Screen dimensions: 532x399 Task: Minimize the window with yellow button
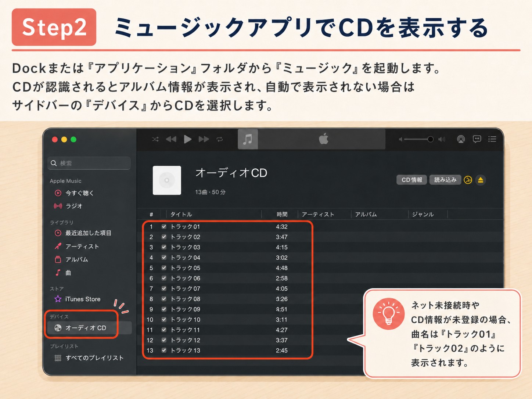tap(64, 139)
